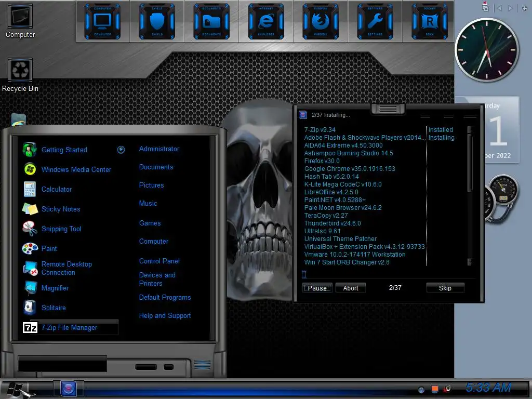Click the Paint palette icon
The height and width of the screenshot is (399, 532).
[x=30, y=248]
